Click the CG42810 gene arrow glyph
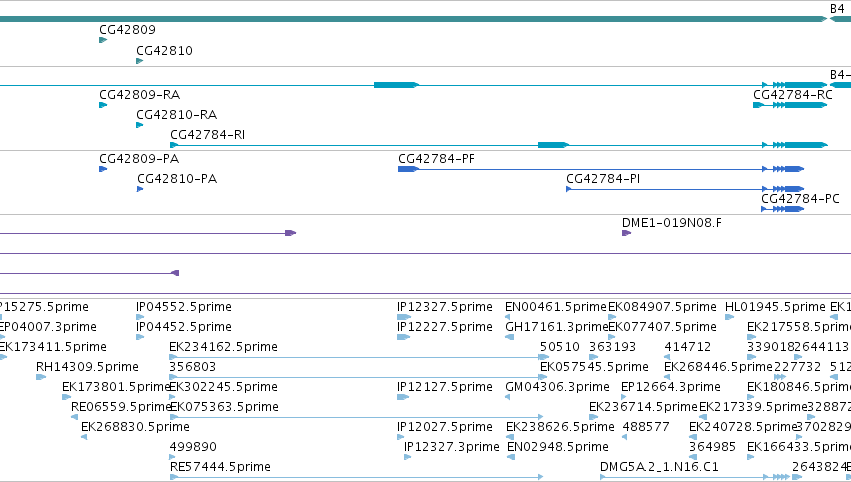851x482 pixels. click(139, 61)
